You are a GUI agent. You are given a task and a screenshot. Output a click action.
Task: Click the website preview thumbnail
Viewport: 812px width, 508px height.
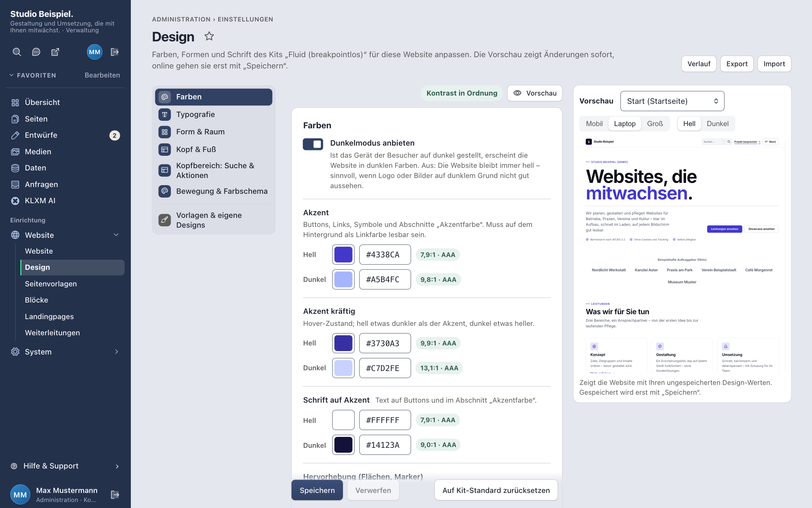682,255
